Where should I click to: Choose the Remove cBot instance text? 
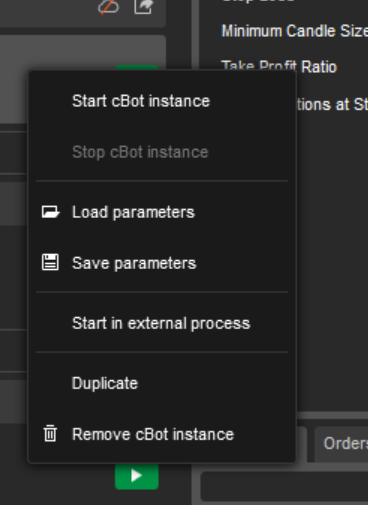tap(153, 434)
